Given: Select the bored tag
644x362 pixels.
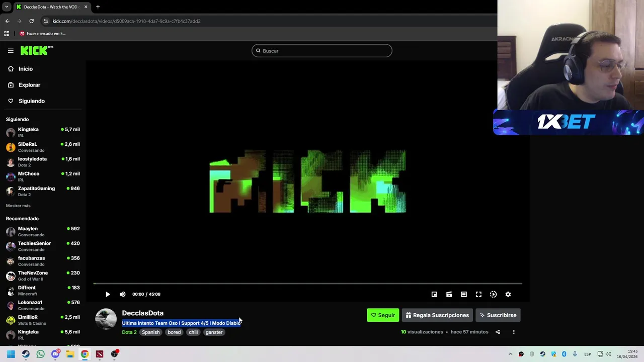Looking at the screenshot, I should click(174, 332).
